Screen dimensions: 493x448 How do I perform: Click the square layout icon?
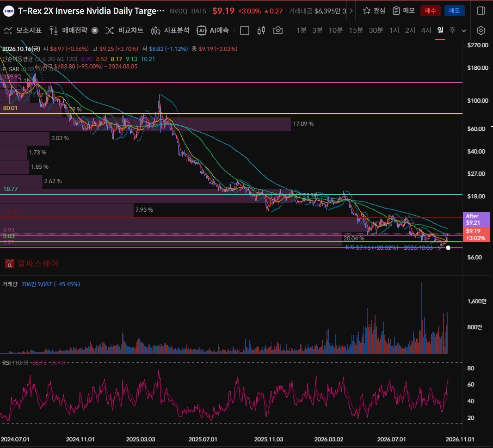[x=245, y=31]
